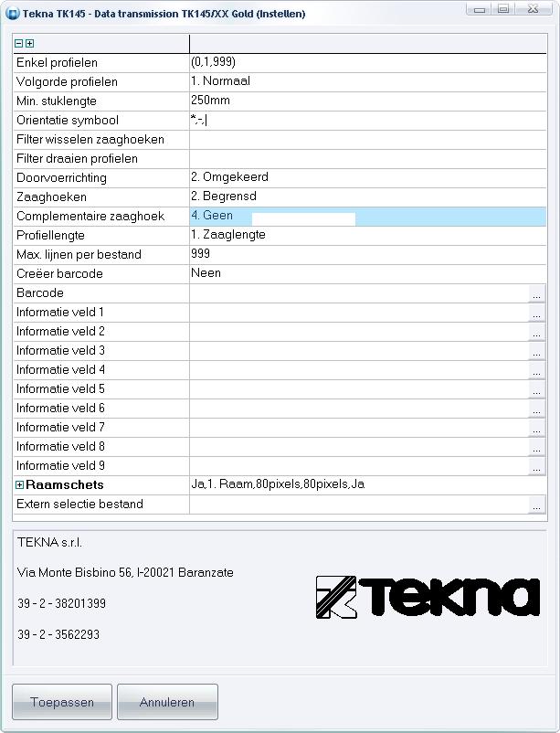Open the Barcode browse ellipsis button
Image resolution: width=560 pixels, height=733 pixels.
[536, 293]
